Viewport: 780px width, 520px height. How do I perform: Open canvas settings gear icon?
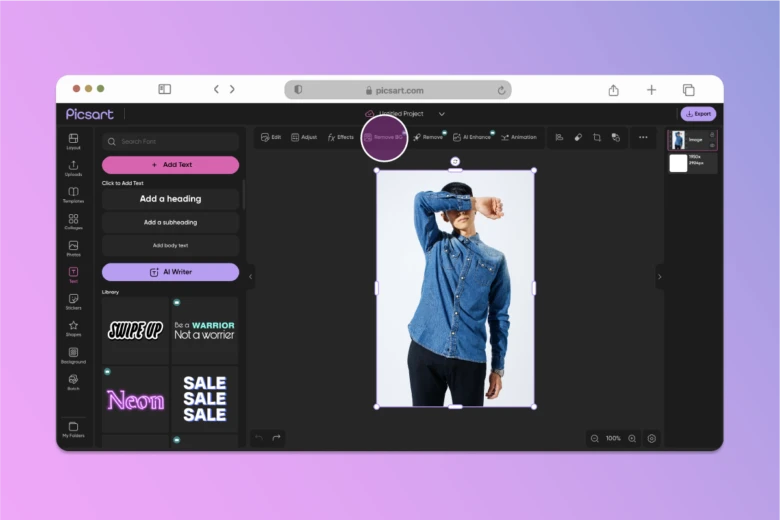click(x=652, y=438)
